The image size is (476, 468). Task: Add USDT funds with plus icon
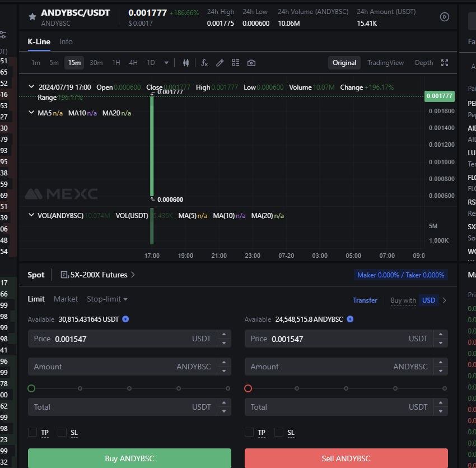pyautogui.click(x=125, y=319)
